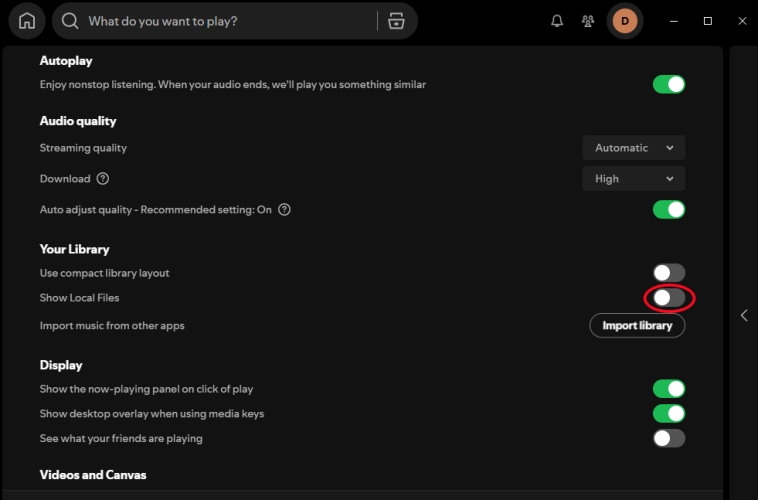This screenshot has width=758, height=500.
Task: Toggle Show the now-playing panel on play
Action: tap(669, 389)
